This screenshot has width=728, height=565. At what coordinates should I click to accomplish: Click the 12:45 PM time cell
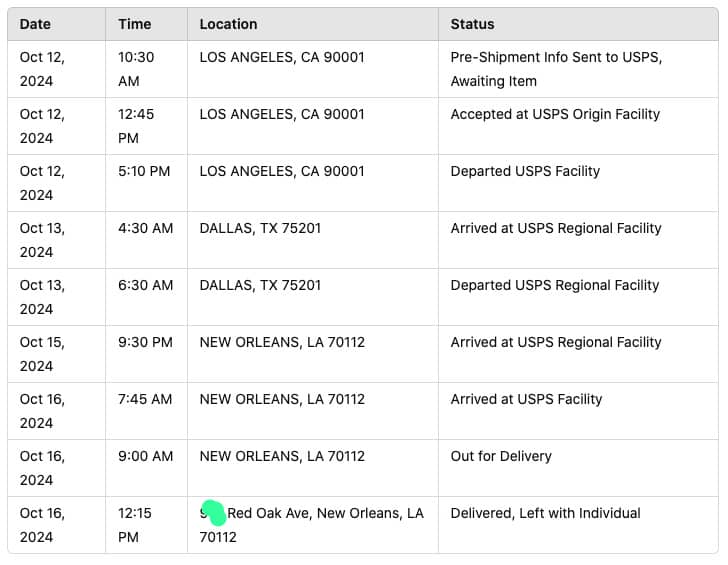click(136, 126)
